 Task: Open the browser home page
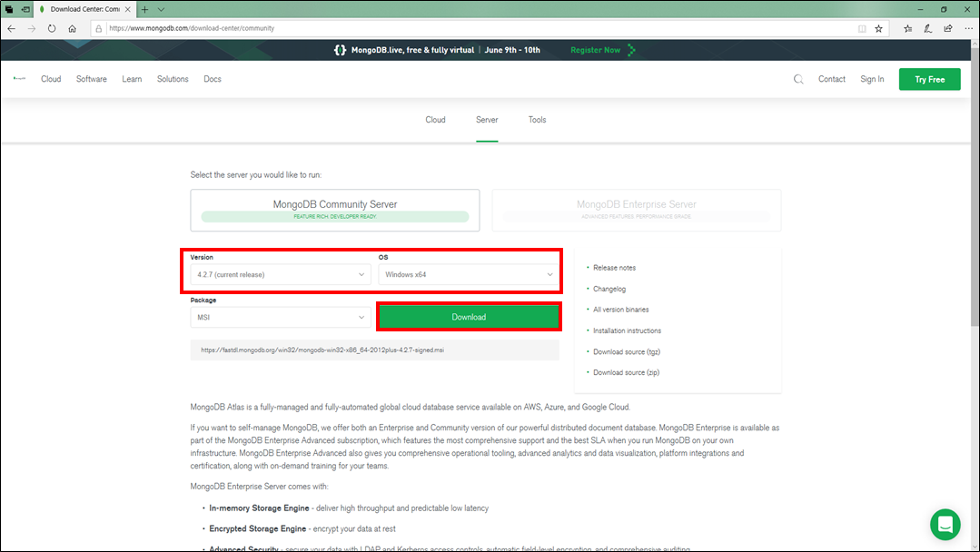(x=73, y=28)
